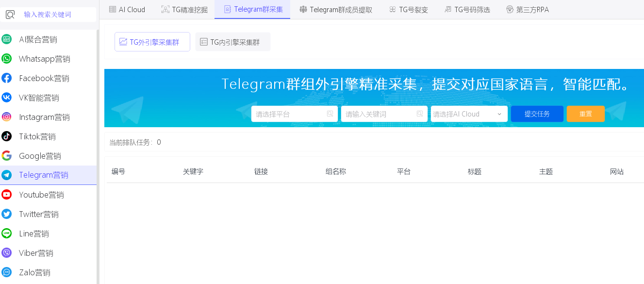644x284 pixels.
Task: Open the Telegram群成员提取 tab
Action: pos(336,9)
